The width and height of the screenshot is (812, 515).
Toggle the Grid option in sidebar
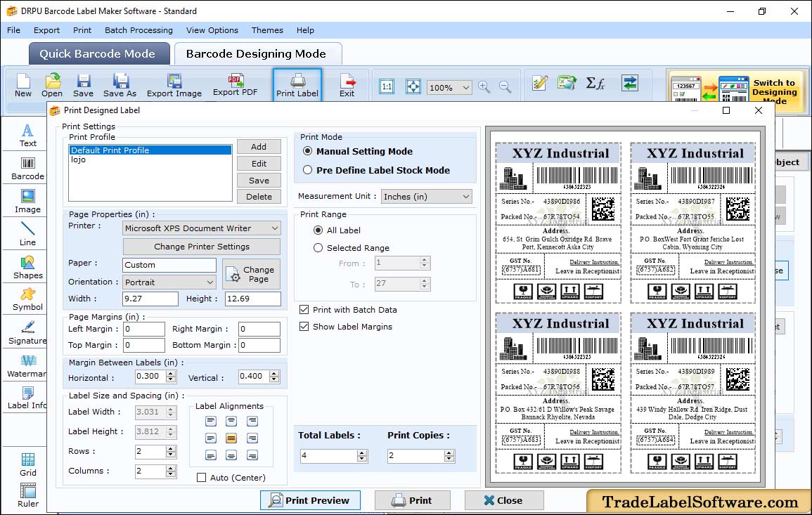click(x=28, y=464)
